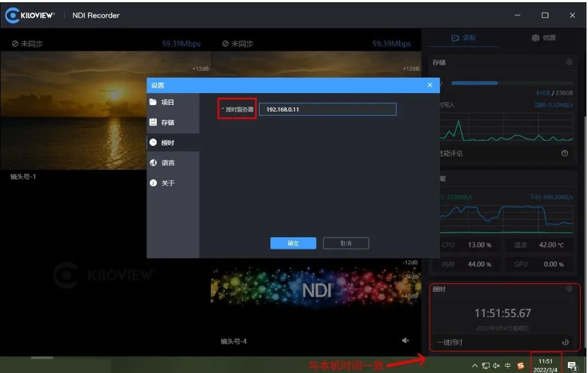The width and height of the screenshot is (588, 373).
Task: Click the 内存 44.00 % readout
Action: coord(466,264)
